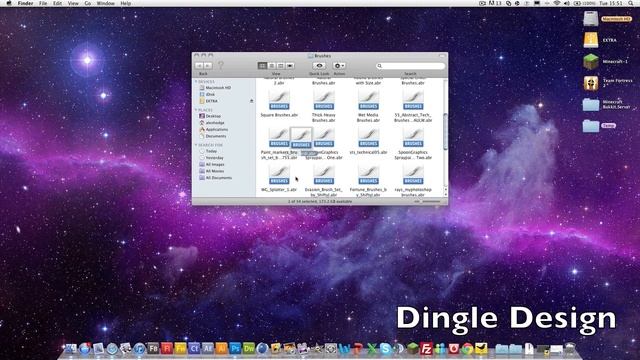640x360 pixels.
Task: Open the Finder menu
Action: 25,3
